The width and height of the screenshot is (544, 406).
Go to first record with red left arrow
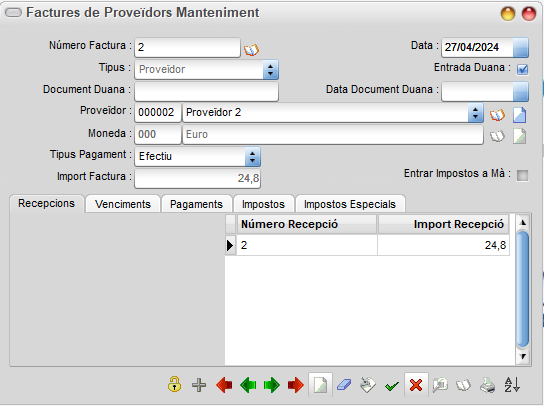[224, 385]
